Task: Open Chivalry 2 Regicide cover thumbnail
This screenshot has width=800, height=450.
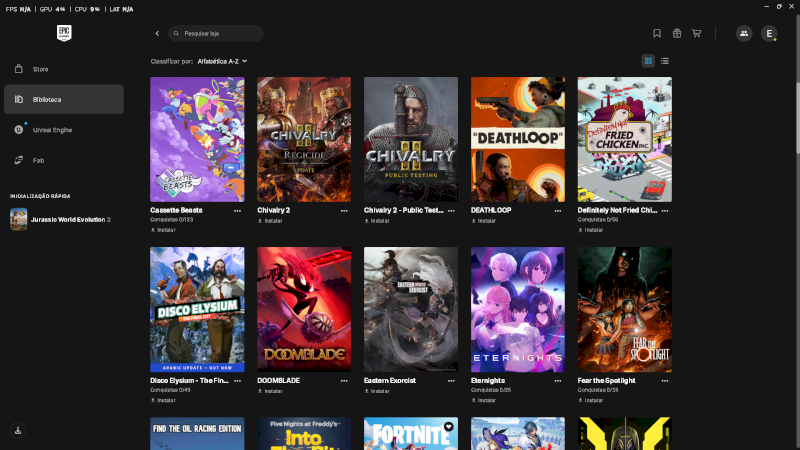Action: (x=304, y=139)
